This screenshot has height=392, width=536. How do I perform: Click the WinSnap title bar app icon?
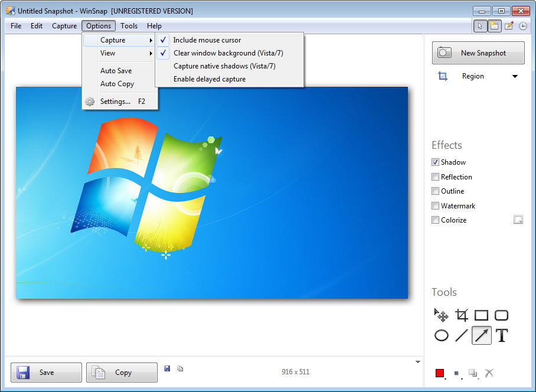(x=11, y=11)
